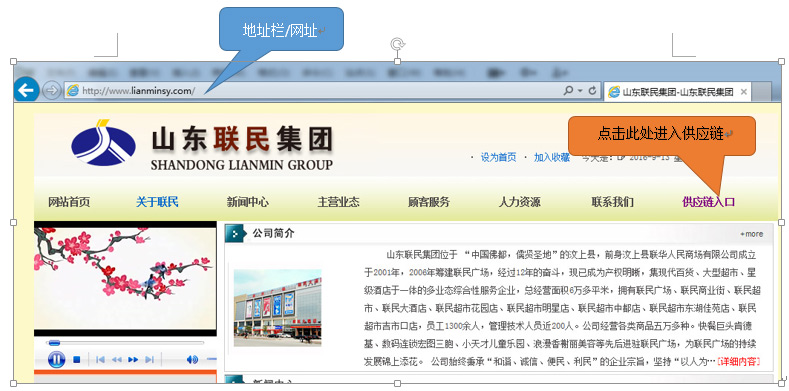Fast forward the video player

pos(133,359)
